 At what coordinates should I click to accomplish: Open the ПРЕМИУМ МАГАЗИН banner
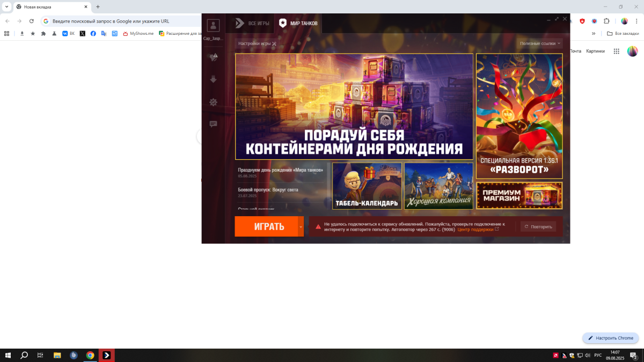[x=519, y=195]
